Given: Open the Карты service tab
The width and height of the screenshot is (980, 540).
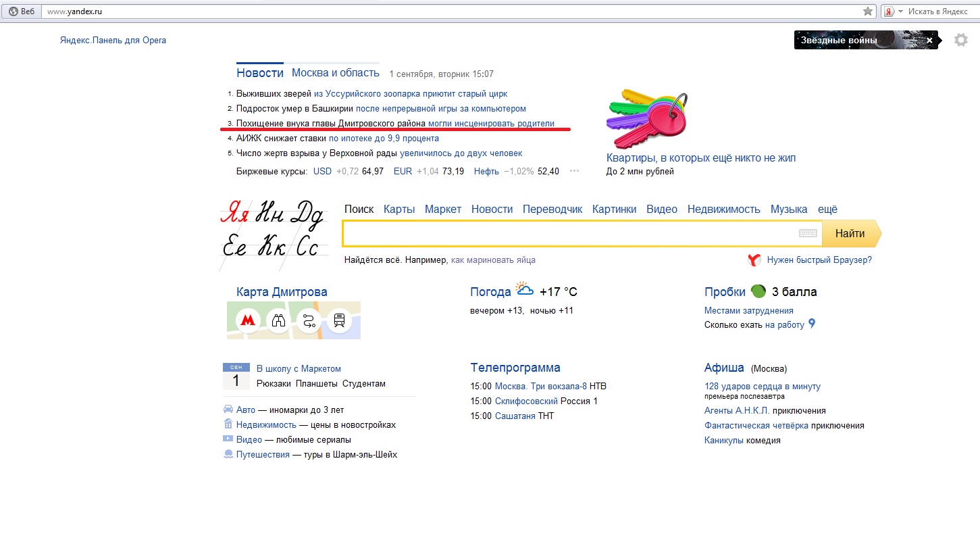Looking at the screenshot, I should coord(399,210).
